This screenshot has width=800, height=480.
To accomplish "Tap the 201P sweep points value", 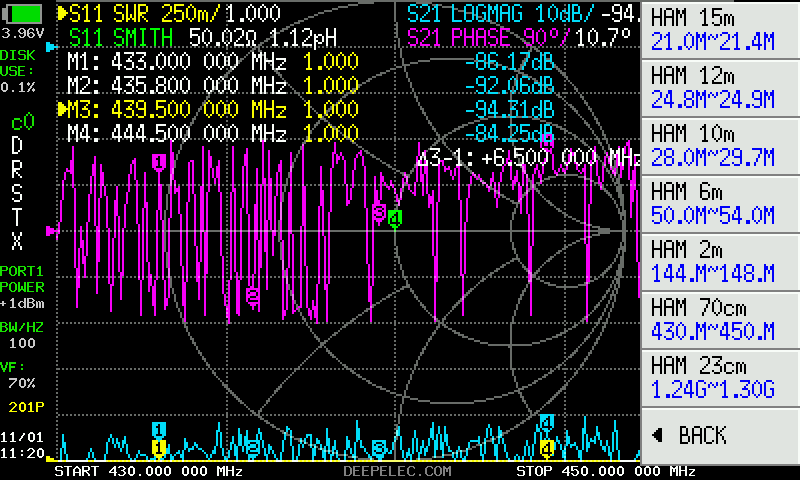I will (26, 407).
